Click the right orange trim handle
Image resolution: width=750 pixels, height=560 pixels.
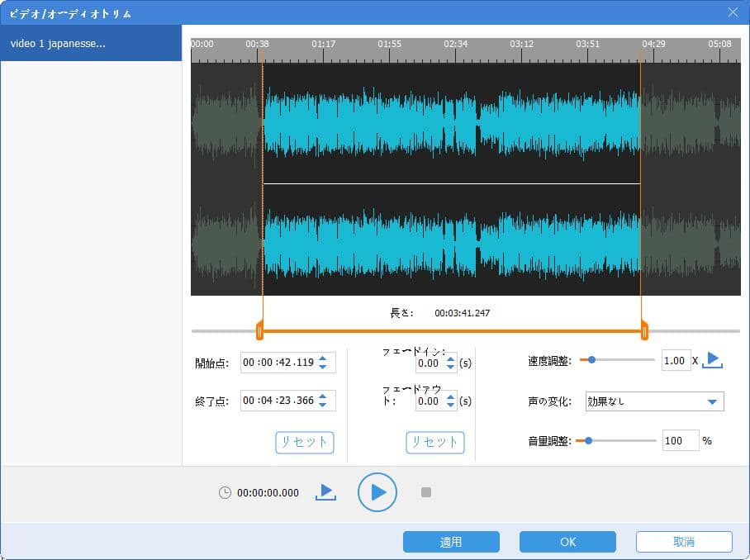[643, 331]
